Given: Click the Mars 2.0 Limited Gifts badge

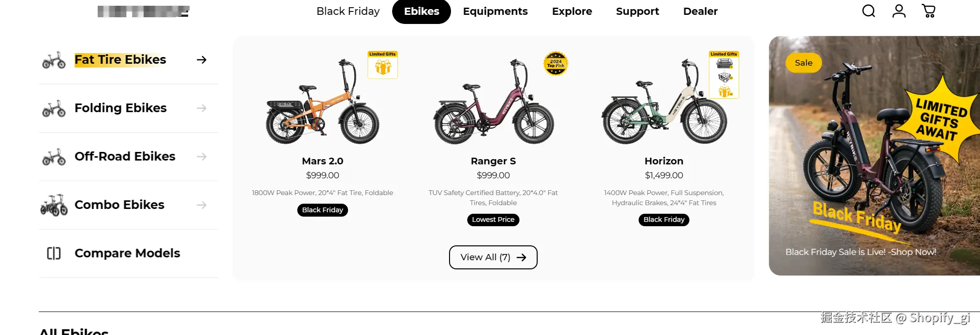Looking at the screenshot, I should [x=383, y=65].
